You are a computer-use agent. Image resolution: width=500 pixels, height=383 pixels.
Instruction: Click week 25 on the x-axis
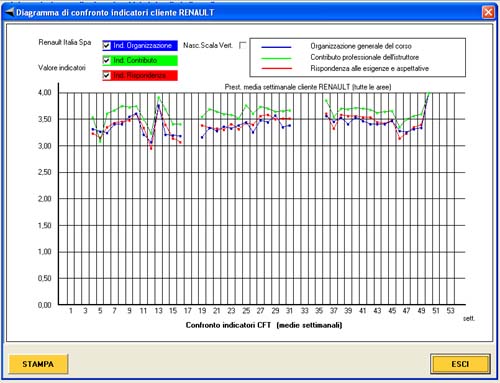[x=246, y=311]
